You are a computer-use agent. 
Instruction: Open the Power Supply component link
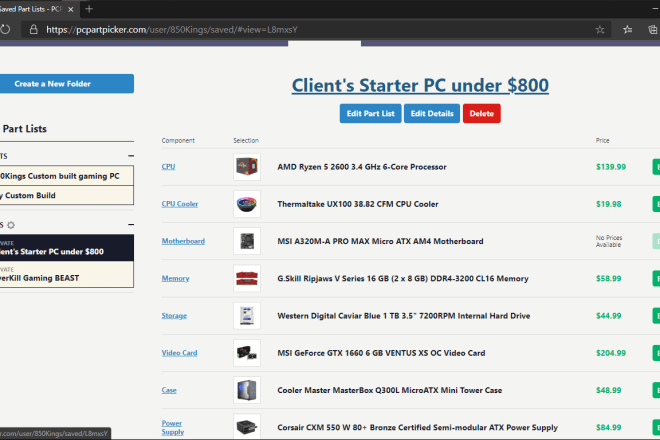point(173,427)
